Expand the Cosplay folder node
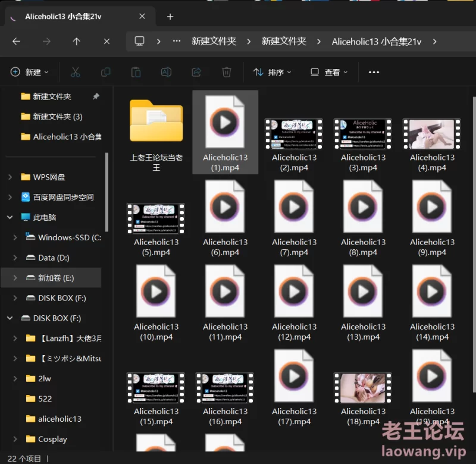 click(15, 439)
